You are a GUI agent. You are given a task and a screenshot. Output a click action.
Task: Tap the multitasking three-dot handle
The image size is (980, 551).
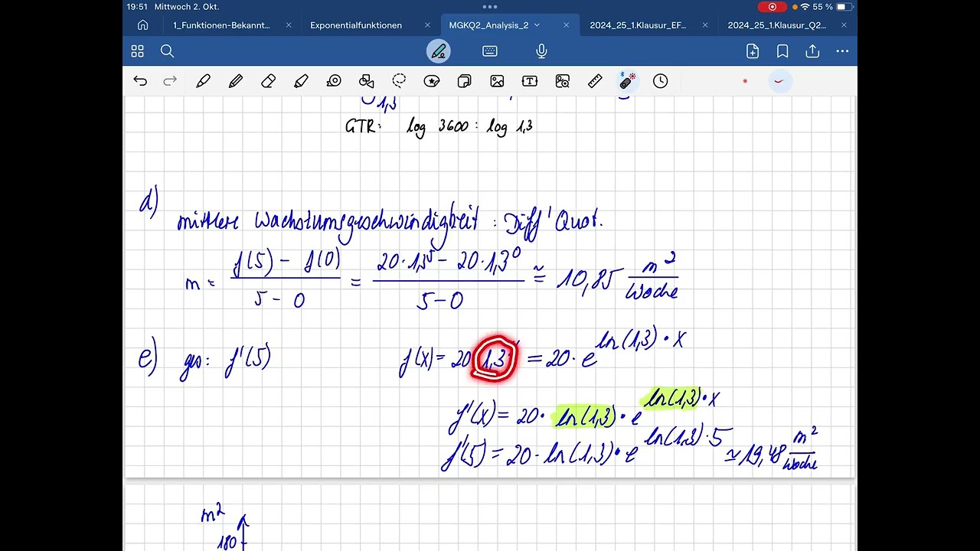click(x=490, y=6)
